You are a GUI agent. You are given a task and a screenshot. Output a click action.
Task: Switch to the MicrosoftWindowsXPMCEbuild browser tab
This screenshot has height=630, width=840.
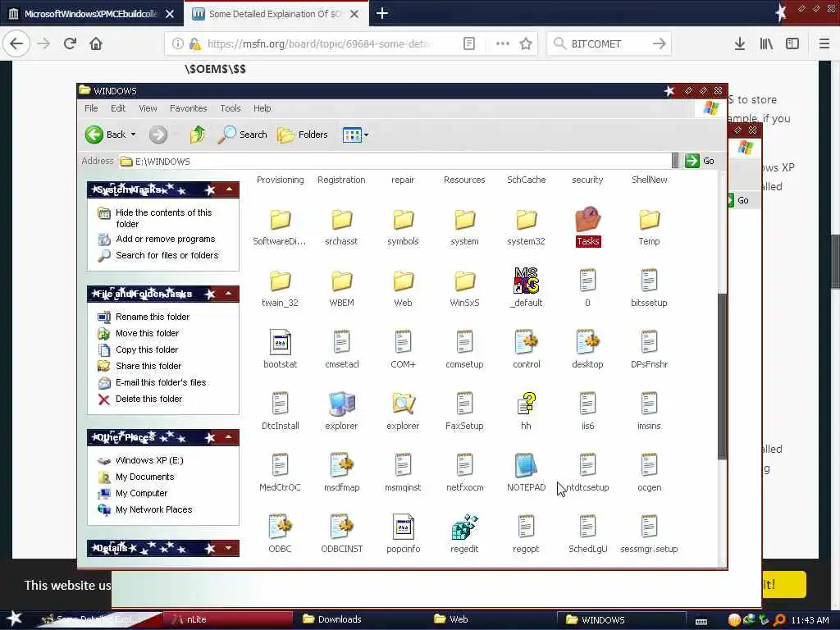click(x=91, y=13)
